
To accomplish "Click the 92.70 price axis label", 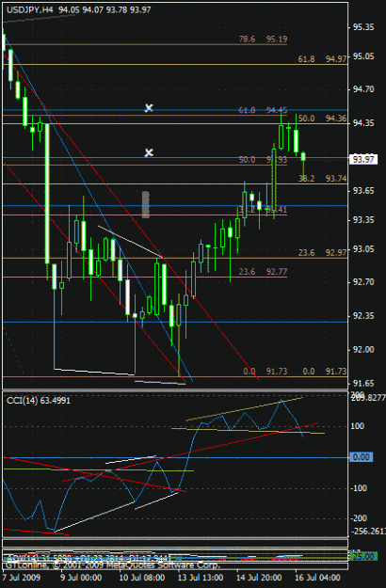I will click(363, 282).
